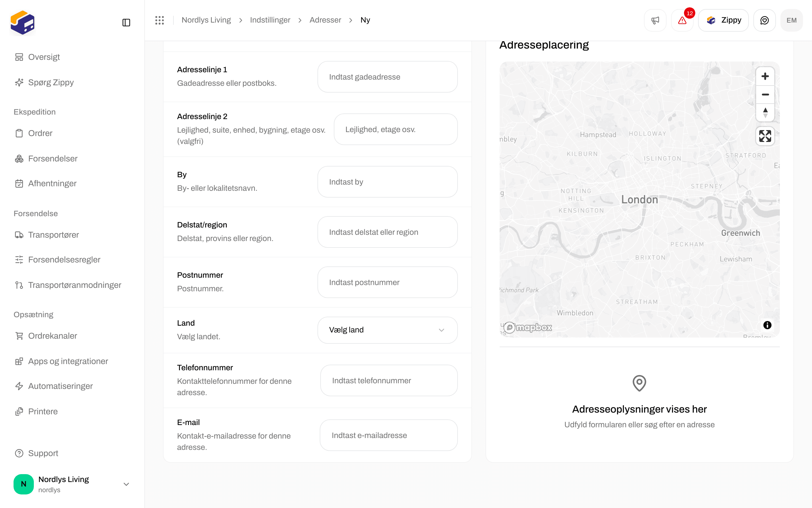
Task: Click Indstillinger breadcrumb
Action: [270, 20]
